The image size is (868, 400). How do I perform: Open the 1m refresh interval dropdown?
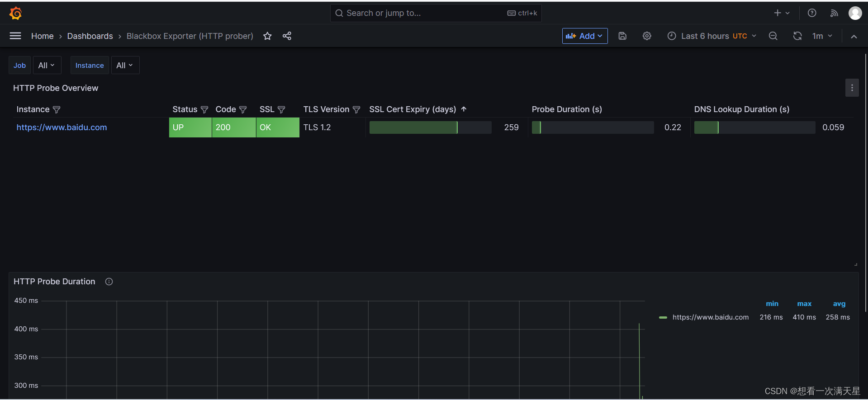[822, 36]
